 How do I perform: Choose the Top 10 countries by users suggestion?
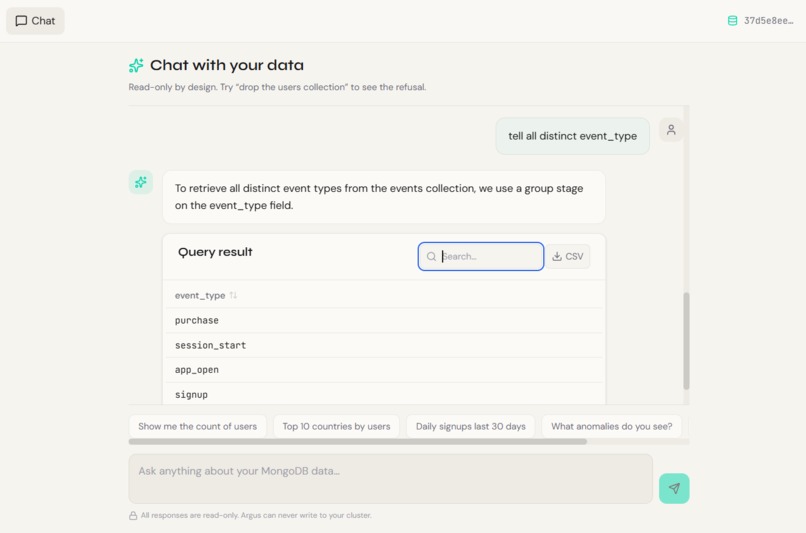(x=336, y=427)
